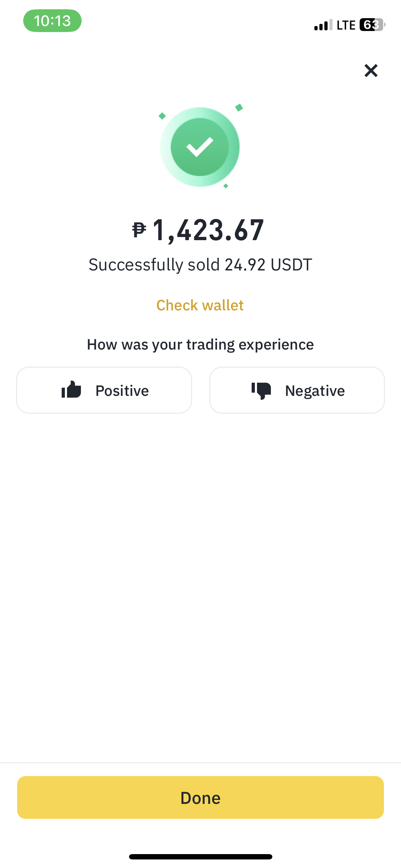Rate the trade via Negative label
This screenshot has height=868, width=401.
click(x=315, y=391)
